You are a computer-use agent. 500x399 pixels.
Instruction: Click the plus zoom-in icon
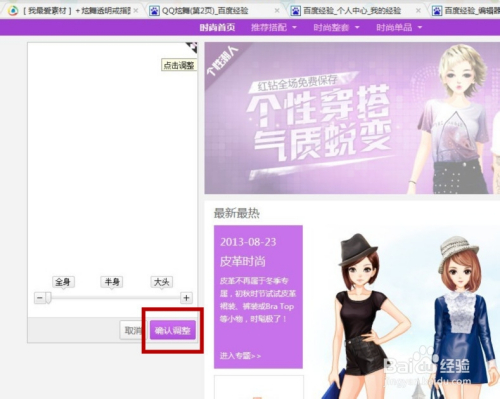[x=186, y=298]
